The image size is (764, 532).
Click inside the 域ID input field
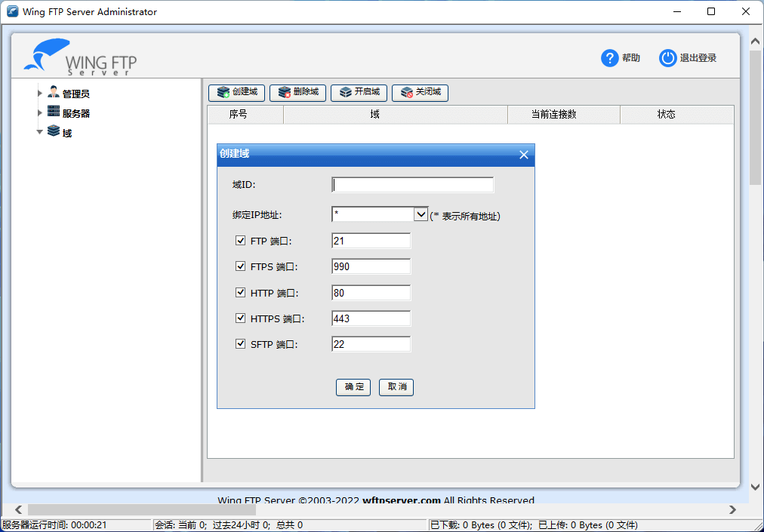pos(412,184)
